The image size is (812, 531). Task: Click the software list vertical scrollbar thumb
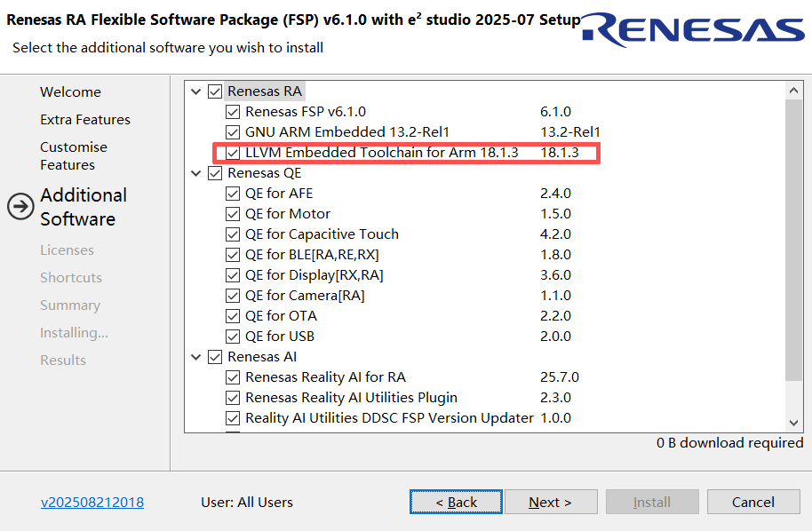[x=794, y=240]
